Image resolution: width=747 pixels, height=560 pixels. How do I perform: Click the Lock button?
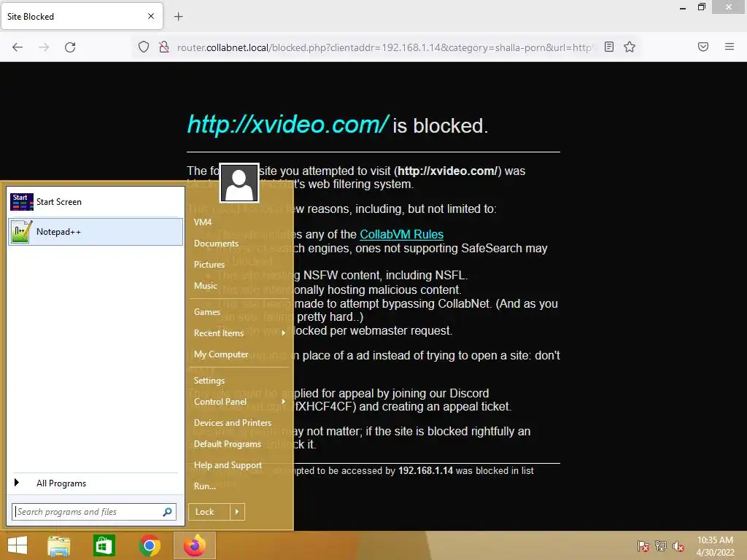pyautogui.click(x=209, y=512)
